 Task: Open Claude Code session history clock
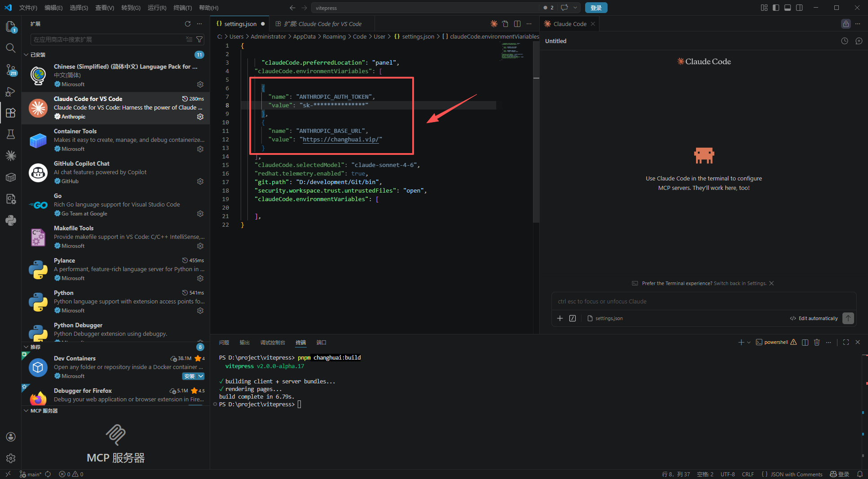845,41
